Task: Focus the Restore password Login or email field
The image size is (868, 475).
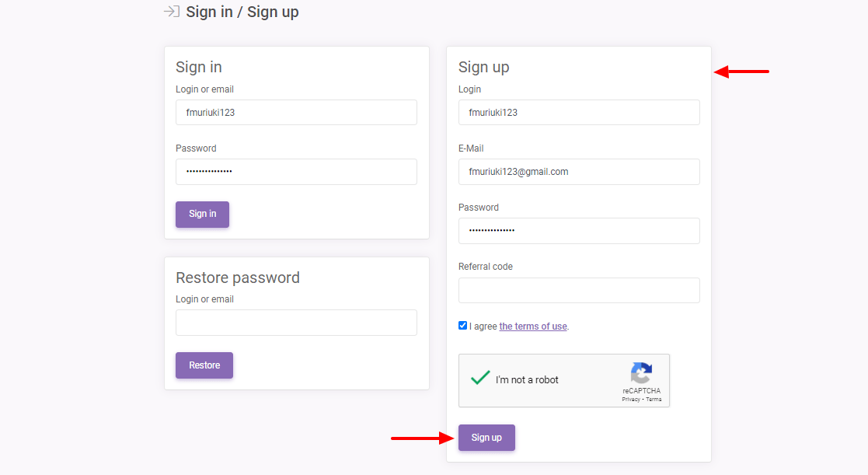Action: [296, 323]
